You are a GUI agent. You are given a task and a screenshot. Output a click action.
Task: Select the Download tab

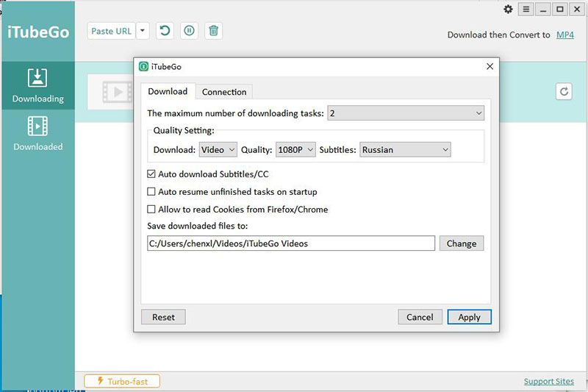[x=168, y=91]
